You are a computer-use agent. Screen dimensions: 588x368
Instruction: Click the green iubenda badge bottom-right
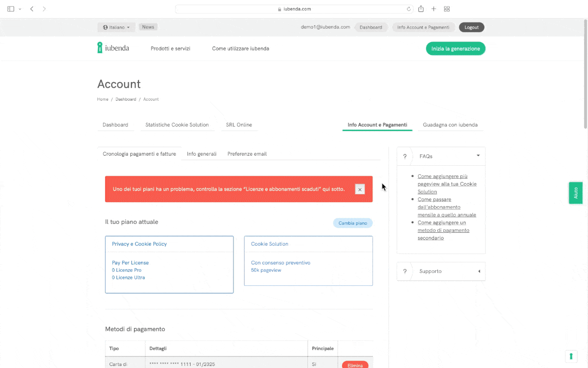(x=571, y=356)
